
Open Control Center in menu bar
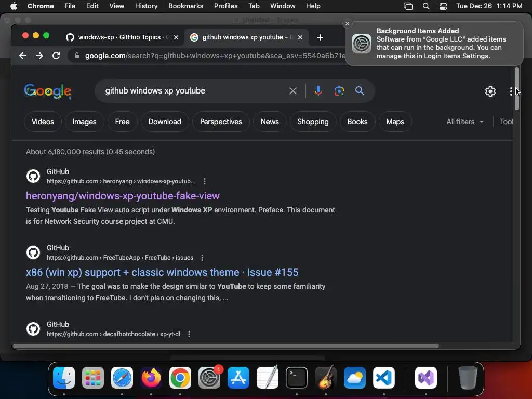[443, 6]
